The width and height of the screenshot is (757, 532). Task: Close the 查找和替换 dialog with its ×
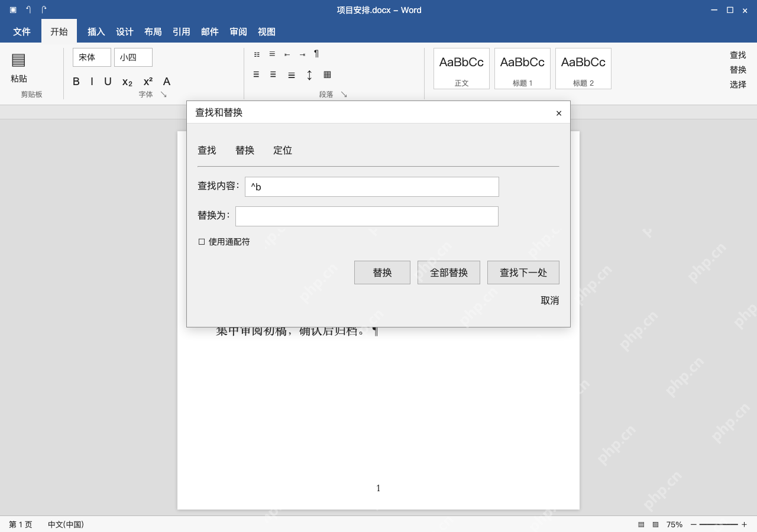coord(559,113)
